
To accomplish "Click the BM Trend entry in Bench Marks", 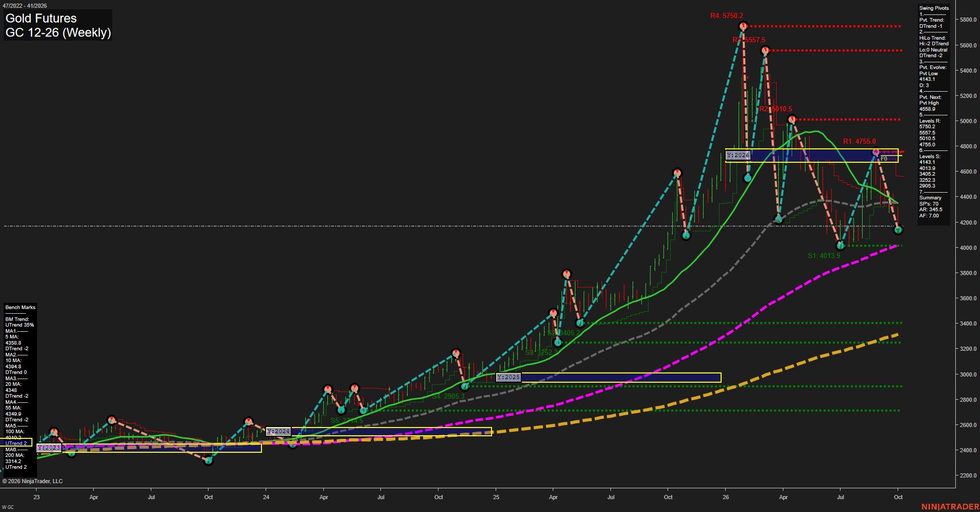I will coord(17,319).
